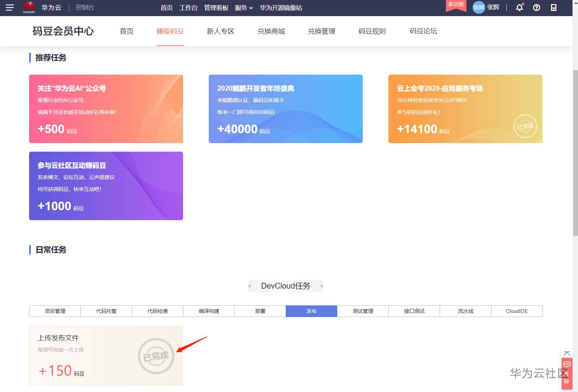Image resolution: width=578 pixels, height=392 pixels.
Task: Select 测试管理 DevCloud task category
Action: point(363,311)
